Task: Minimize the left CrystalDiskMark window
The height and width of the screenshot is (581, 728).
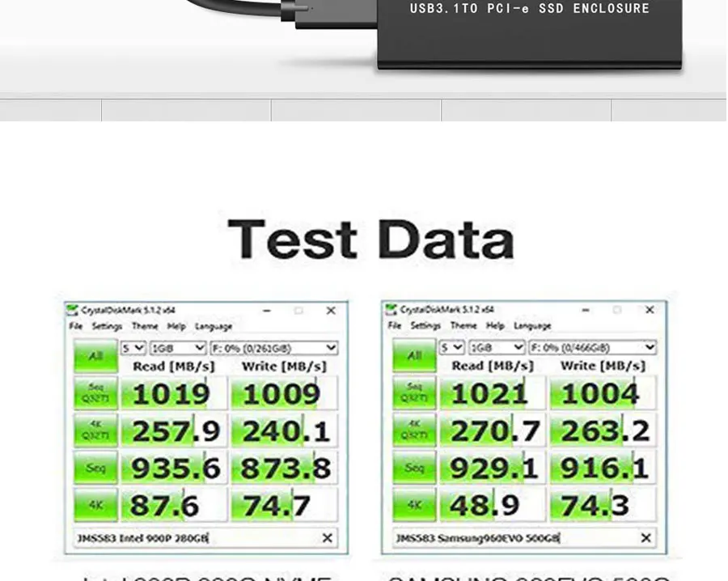Action: [x=266, y=311]
